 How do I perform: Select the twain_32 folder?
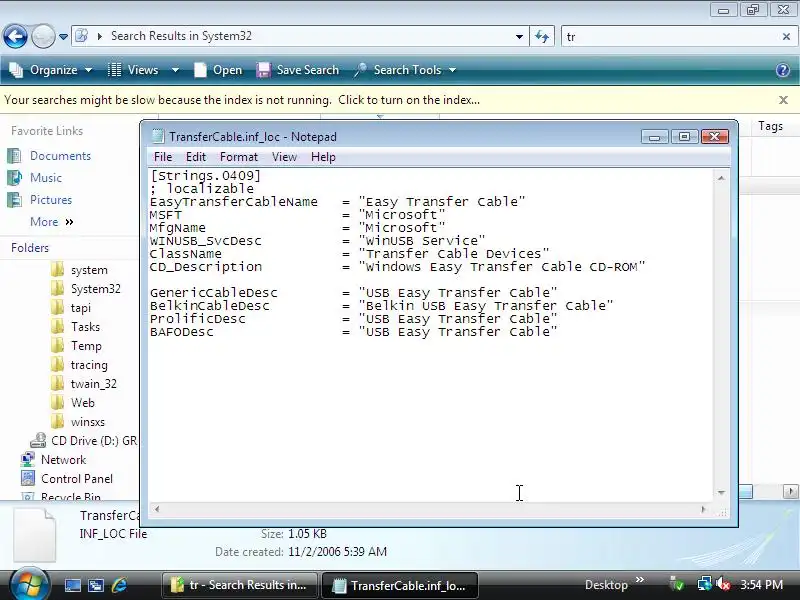click(84, 384)
